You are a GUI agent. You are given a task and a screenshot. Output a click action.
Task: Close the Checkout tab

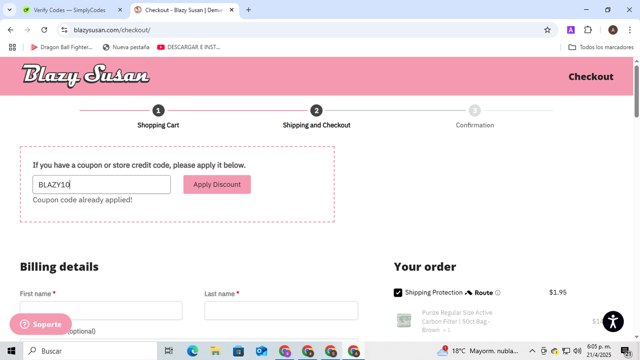231,10
